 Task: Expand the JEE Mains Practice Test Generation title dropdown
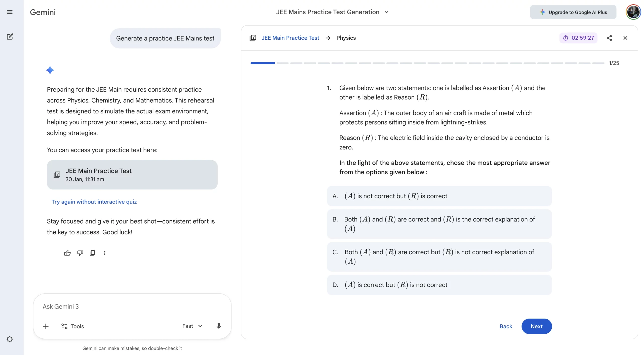click(x=387, y=12)
